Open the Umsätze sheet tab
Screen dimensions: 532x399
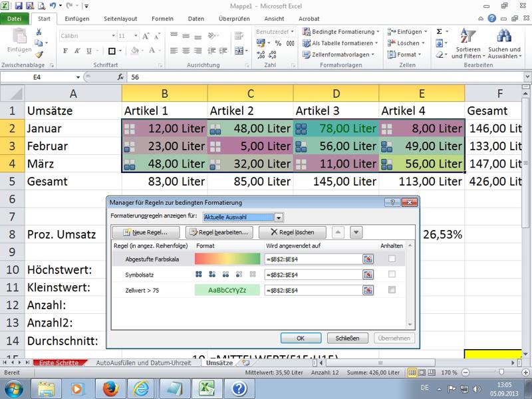click(x=219, y=363)
